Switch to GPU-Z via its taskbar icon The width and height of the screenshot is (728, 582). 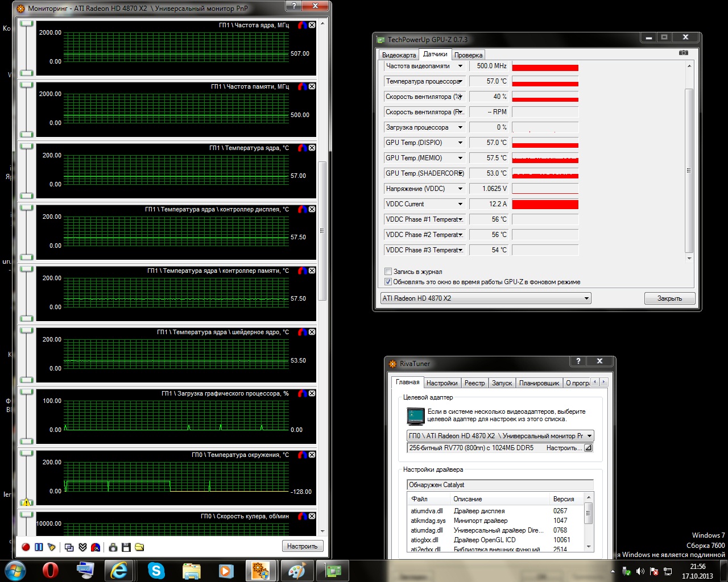point(332,570)
